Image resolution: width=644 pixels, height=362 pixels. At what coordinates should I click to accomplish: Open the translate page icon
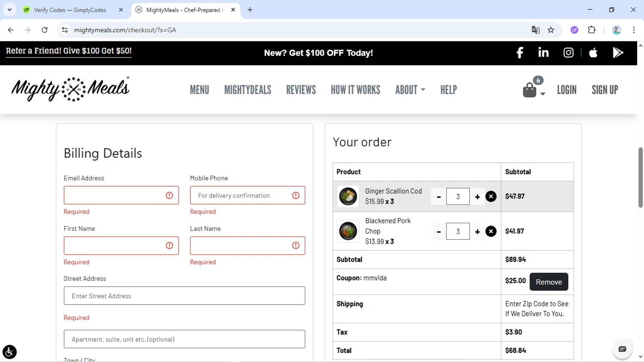point(535,30)
